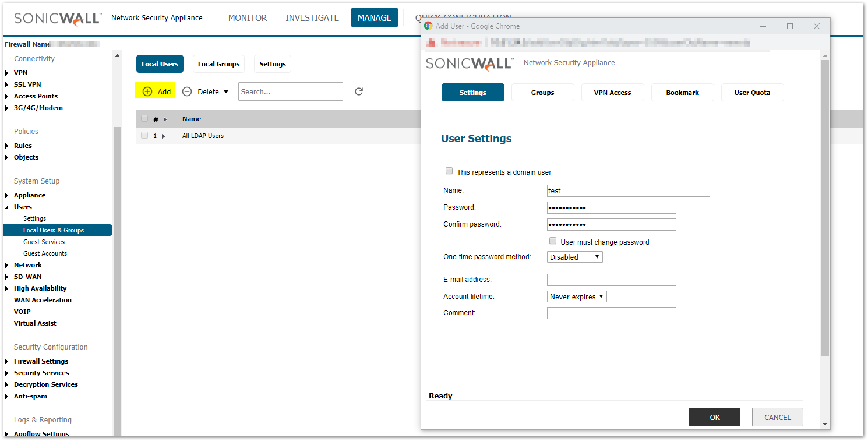
Task: Open the Delete dropdown caret
Action: pyautogui.click(x=226, y=92)
